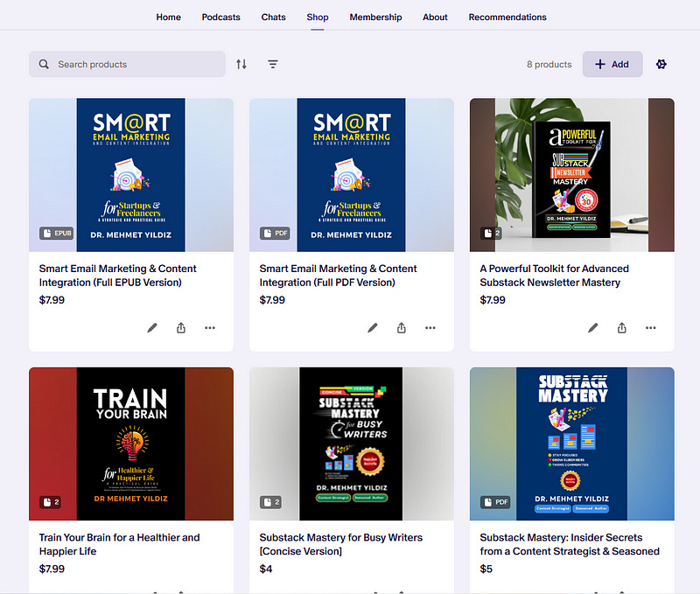Switch to the Chats tab
700x594 pixels.
coord(273,17)
